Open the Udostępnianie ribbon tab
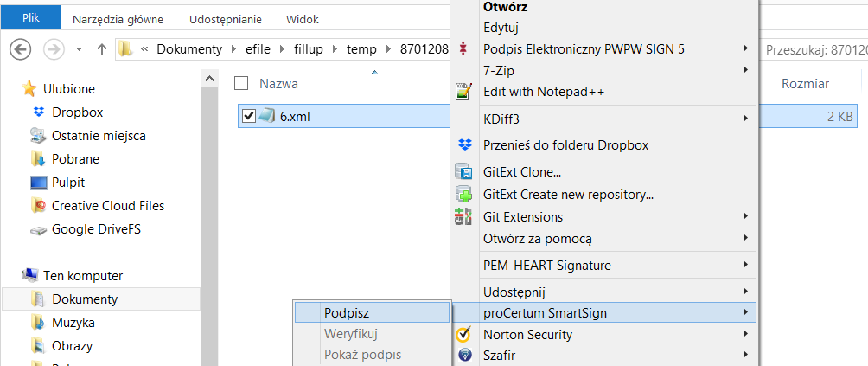This screenshot has width=868, height=366. click(226, 19)
